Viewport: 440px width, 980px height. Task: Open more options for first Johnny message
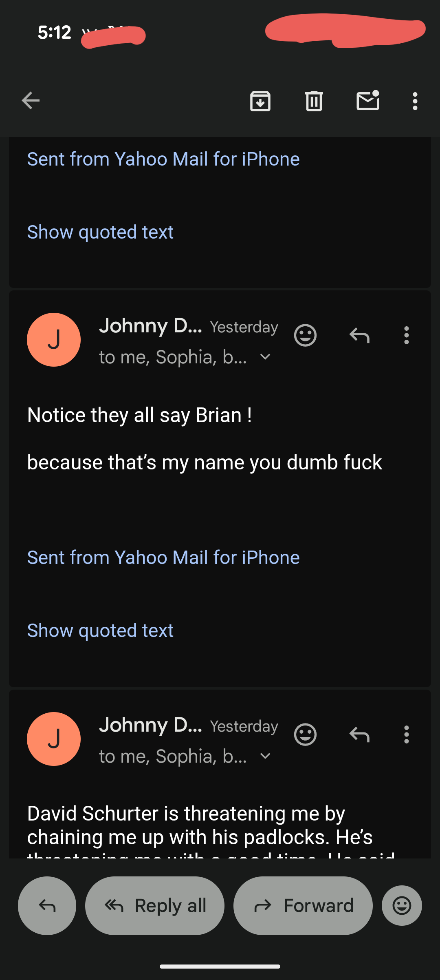406,336
